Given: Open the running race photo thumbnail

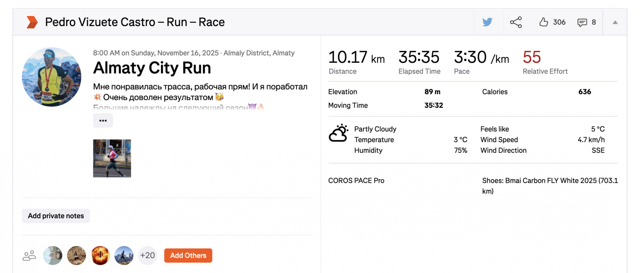Looking at the screenshot, I should (112, 158).
